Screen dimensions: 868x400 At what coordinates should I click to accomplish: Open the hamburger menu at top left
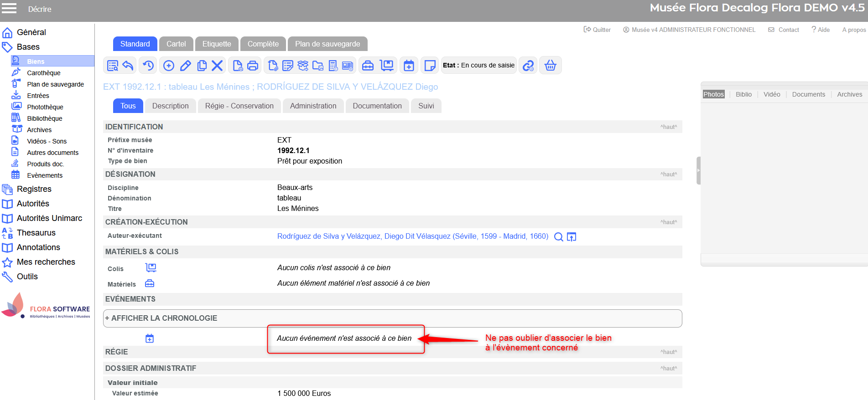(9, 8)
